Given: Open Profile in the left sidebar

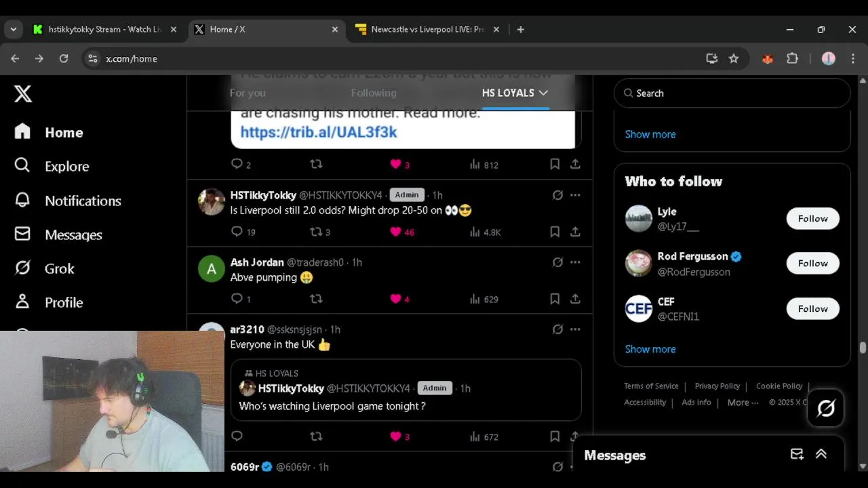Looking at the screenshot, I should pos(49,302).
